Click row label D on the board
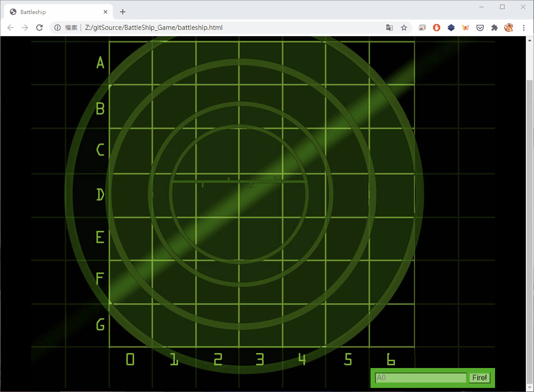The width and height of the screenshot is (534, 392). click(x=100, y=194)
